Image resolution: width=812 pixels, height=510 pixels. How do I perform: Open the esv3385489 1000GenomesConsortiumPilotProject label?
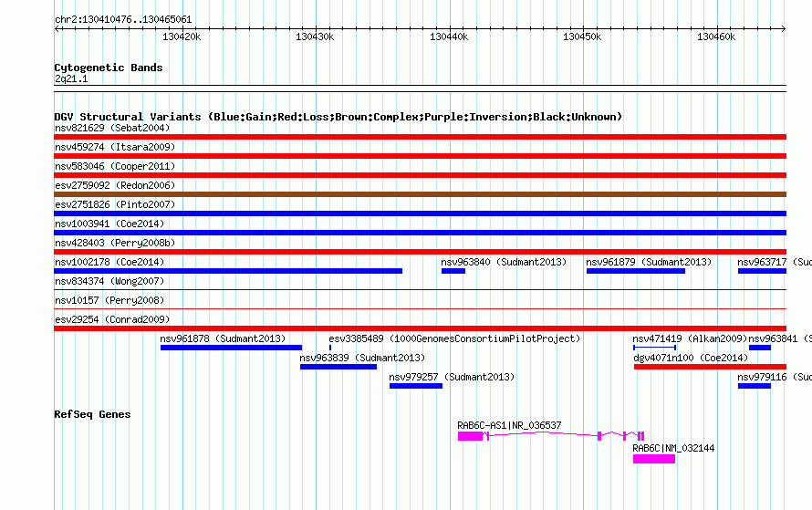[x=454, y=338]
